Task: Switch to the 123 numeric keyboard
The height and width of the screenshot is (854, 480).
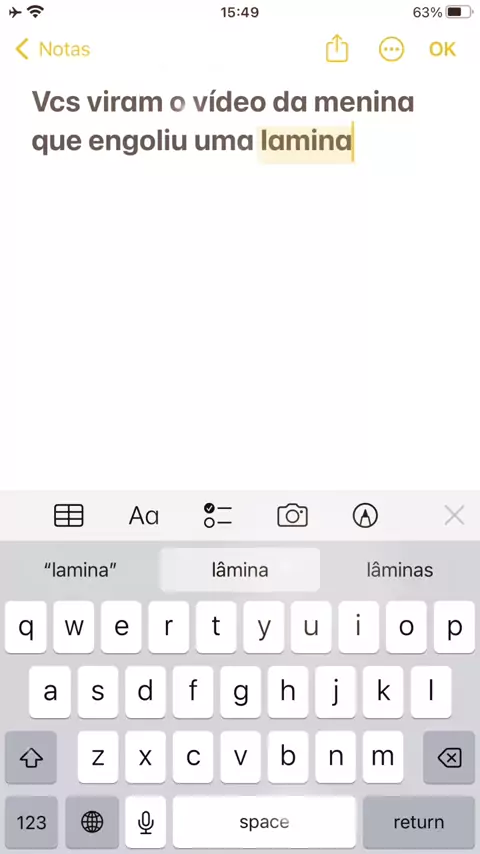Action: [31, 822]
